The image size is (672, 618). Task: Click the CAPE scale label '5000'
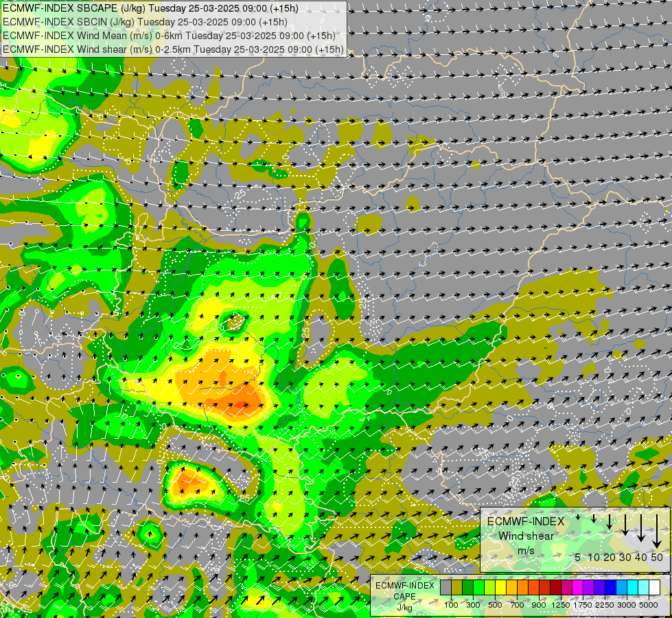pos(649,605)
